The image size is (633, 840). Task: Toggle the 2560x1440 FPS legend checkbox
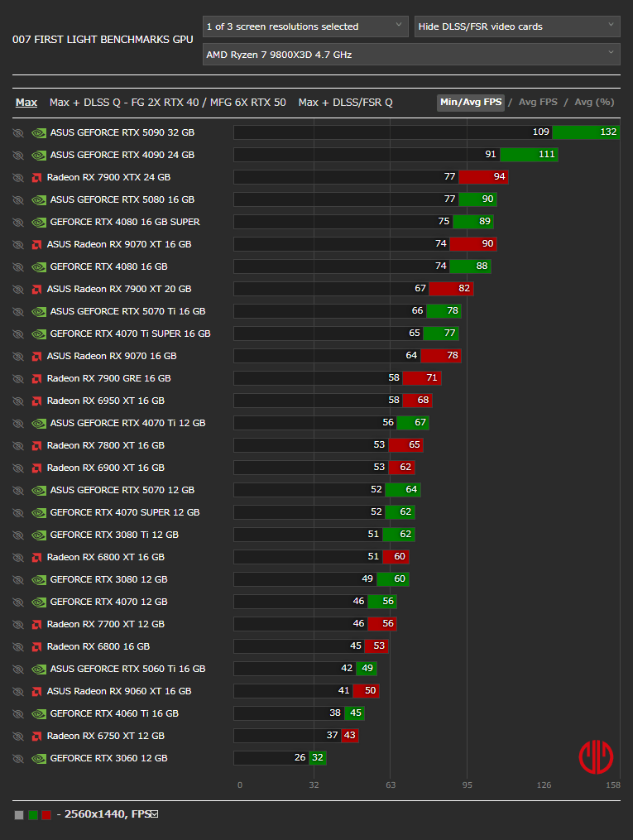(x=155, y=814)
